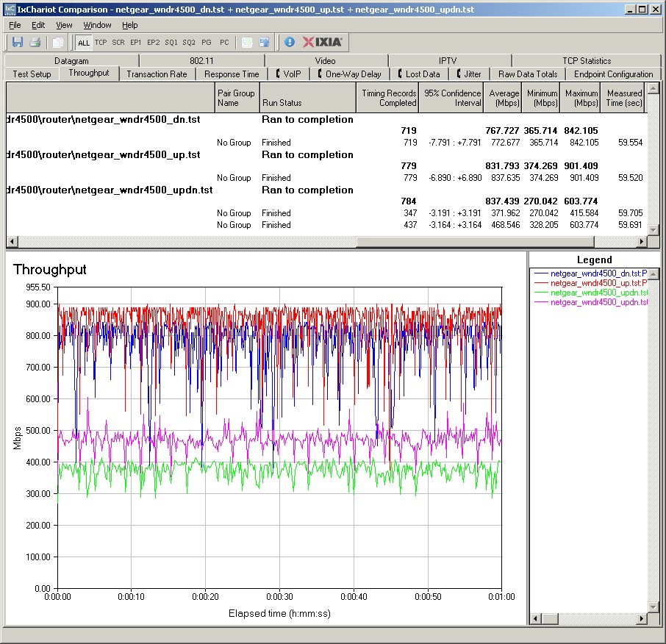Screen dimensions: 666x644
Task: Switch to the Response Time tab
Action: 232,74
